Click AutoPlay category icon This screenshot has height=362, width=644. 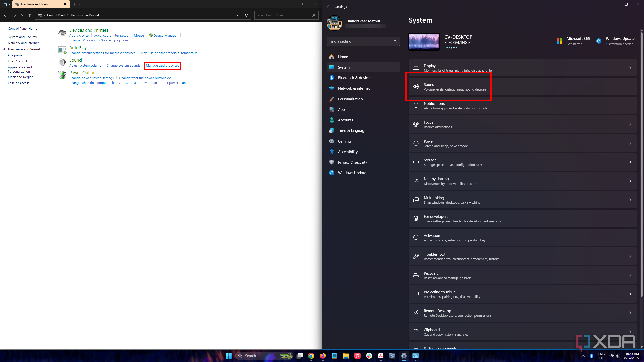[x=62, y=50]
